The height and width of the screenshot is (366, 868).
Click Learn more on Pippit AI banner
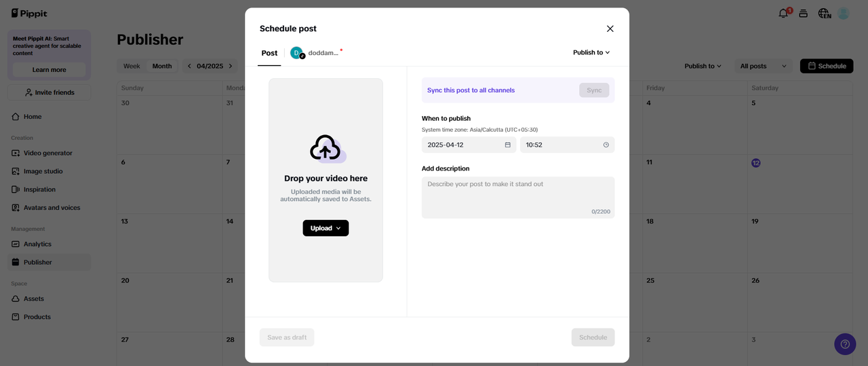click(x=49, y=70)
